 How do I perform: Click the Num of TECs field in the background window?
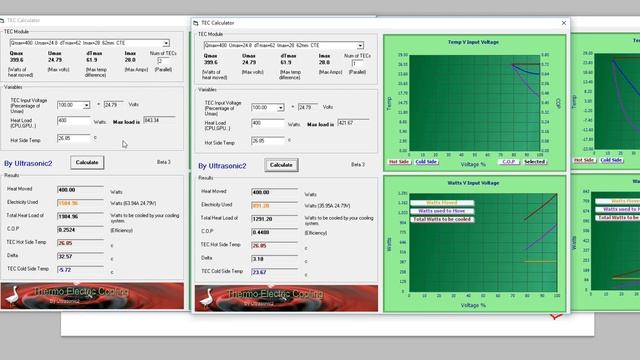coord(164,61)
